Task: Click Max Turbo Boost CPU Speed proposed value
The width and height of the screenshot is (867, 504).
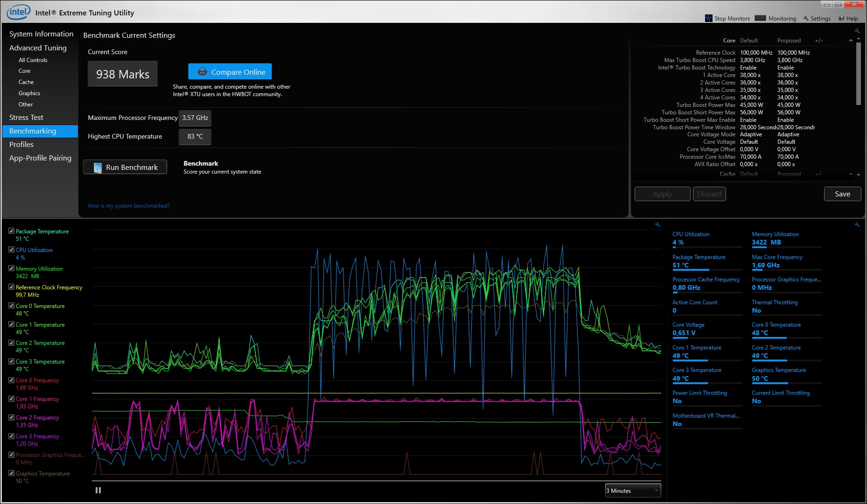Action: [x=790, y=60]
